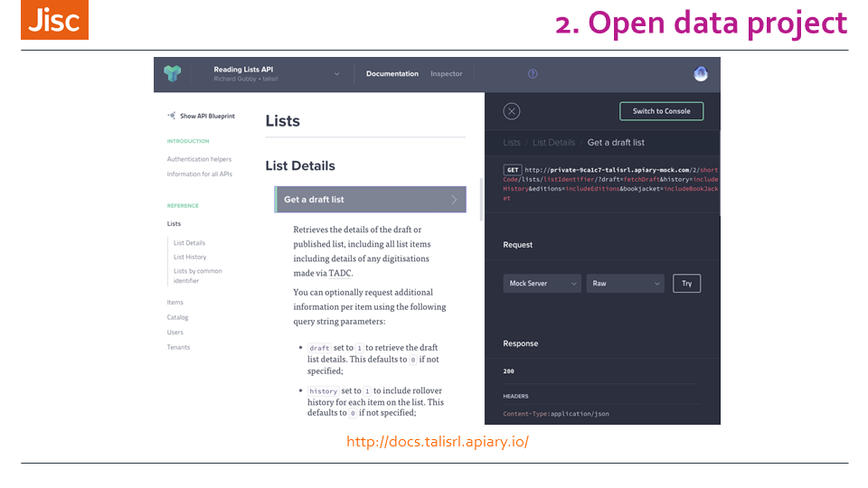Click the Show API Blueprint icon
868x488 pixels.
pyautogui.click(x=171, y=116)
